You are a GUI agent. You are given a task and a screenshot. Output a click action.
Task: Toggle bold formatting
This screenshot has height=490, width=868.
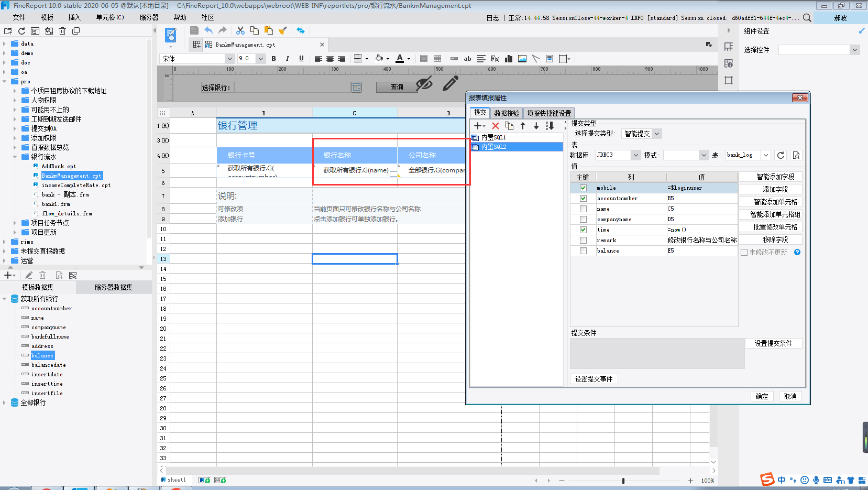[x=273, y=59]
